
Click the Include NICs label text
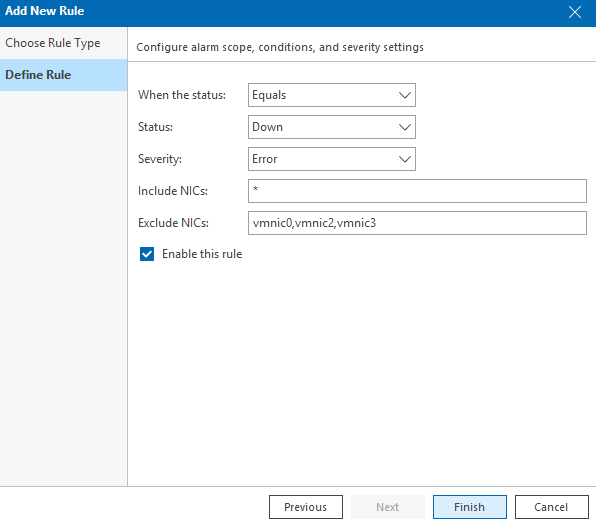173,191
